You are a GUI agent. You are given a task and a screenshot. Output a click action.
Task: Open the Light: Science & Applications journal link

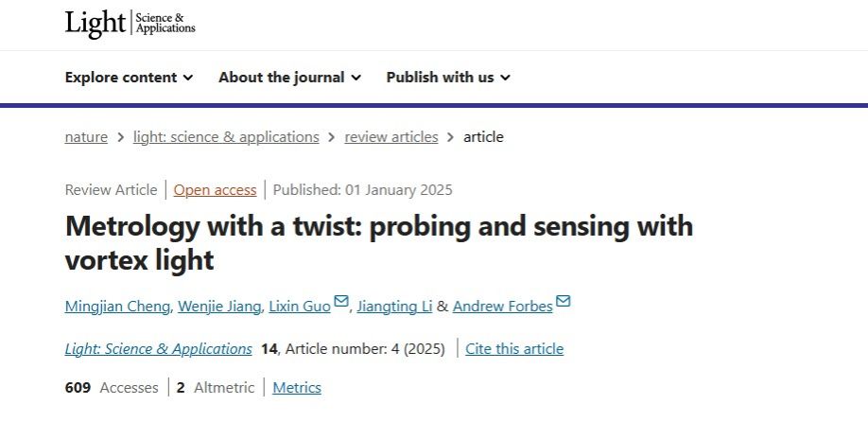point(158,349)
